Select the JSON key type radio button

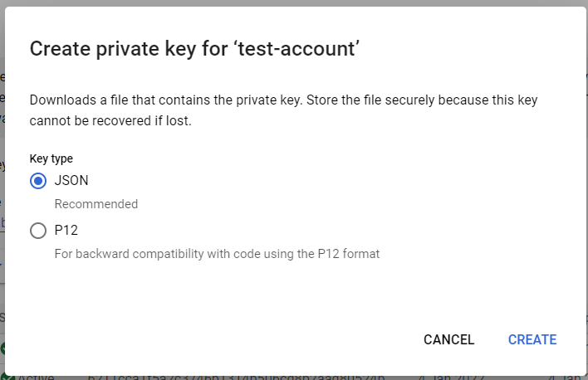click(38, 181)
